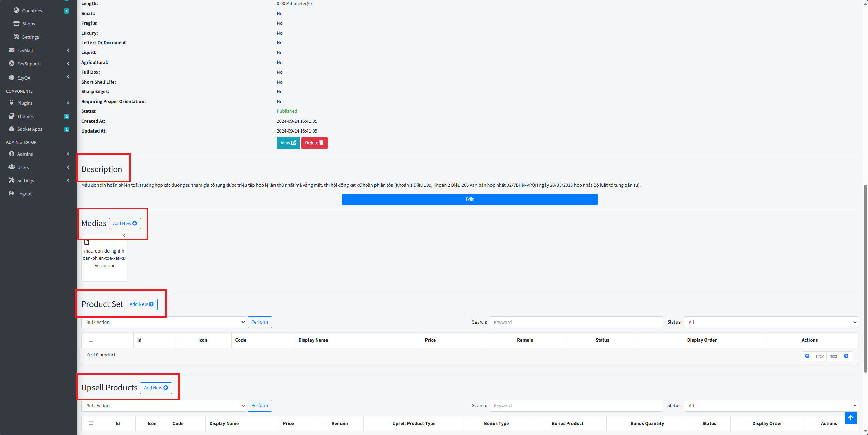This screenshot has height=435, width=868.
Task: Click the blue Edit description button
Action: 469,199
